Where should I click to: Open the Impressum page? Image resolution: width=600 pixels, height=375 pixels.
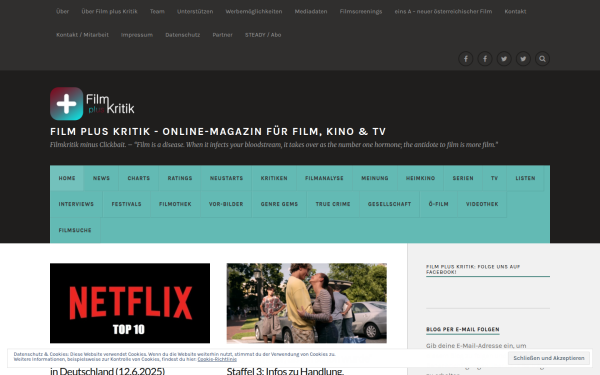click(137, 35)
